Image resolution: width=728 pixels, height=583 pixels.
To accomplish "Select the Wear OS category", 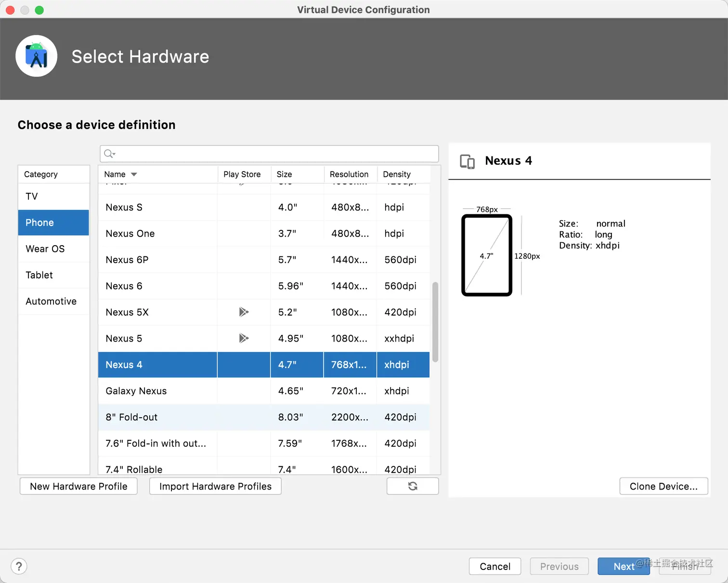I will coord(53,249).
